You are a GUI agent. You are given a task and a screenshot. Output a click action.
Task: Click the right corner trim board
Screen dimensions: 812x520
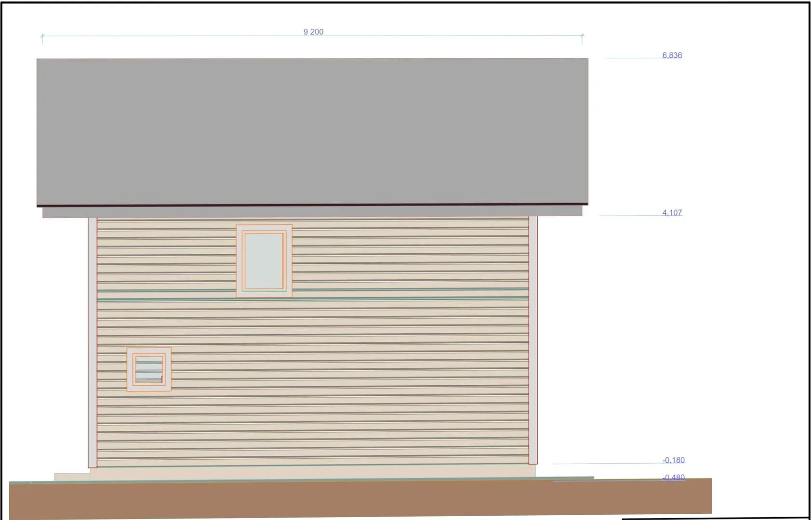coord(533,339)
